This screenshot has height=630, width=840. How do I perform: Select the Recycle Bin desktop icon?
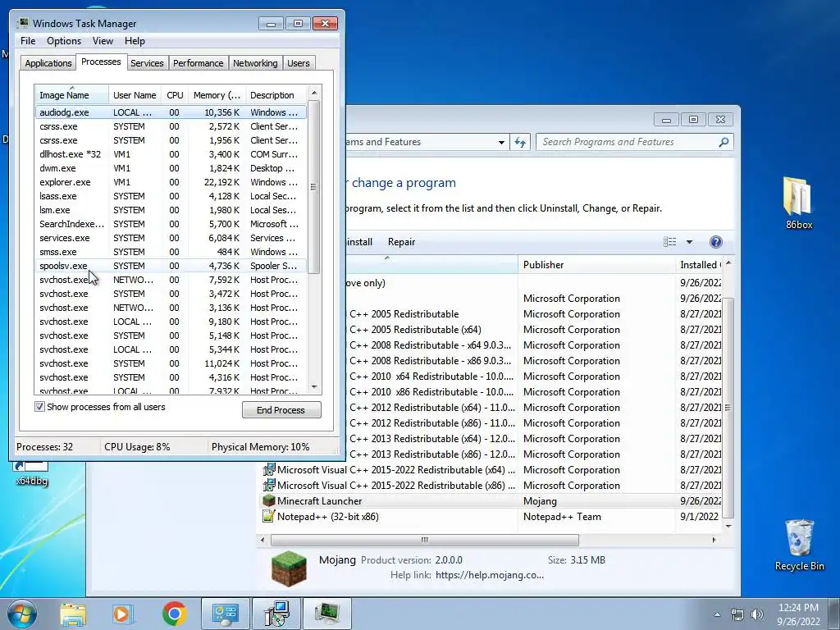coord(799,545)
